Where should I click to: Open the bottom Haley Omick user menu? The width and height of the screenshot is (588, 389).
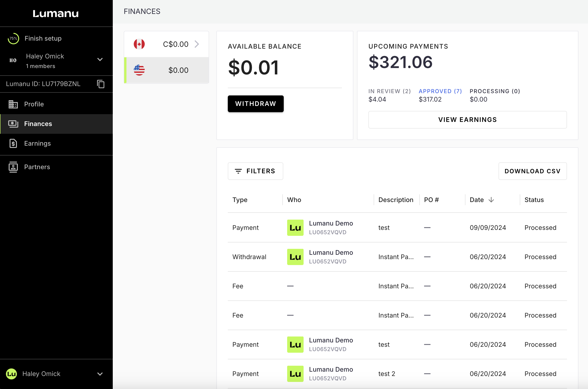(100, 374)
